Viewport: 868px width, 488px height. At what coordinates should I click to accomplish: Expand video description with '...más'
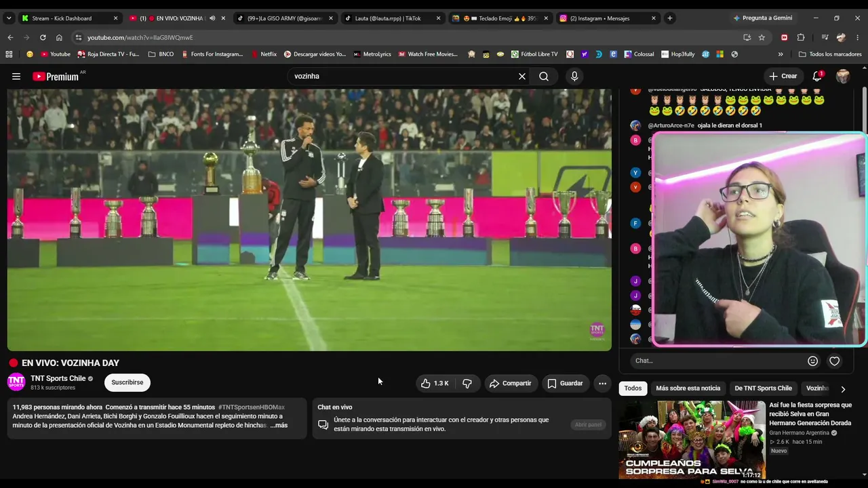pyautogui.click(x=279, y=426)
